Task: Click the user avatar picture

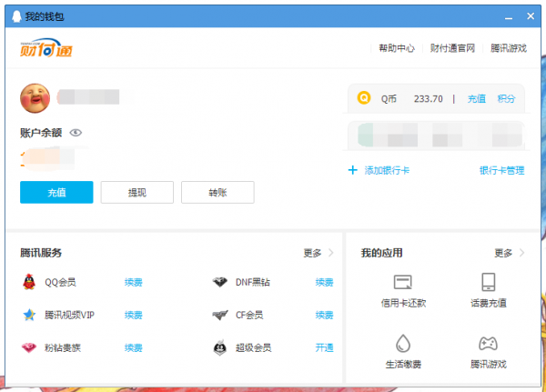Action: [35, 98]
